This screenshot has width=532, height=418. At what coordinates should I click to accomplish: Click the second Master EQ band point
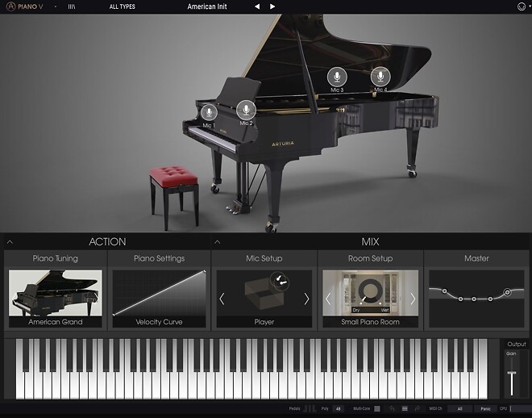click(460, 299)
